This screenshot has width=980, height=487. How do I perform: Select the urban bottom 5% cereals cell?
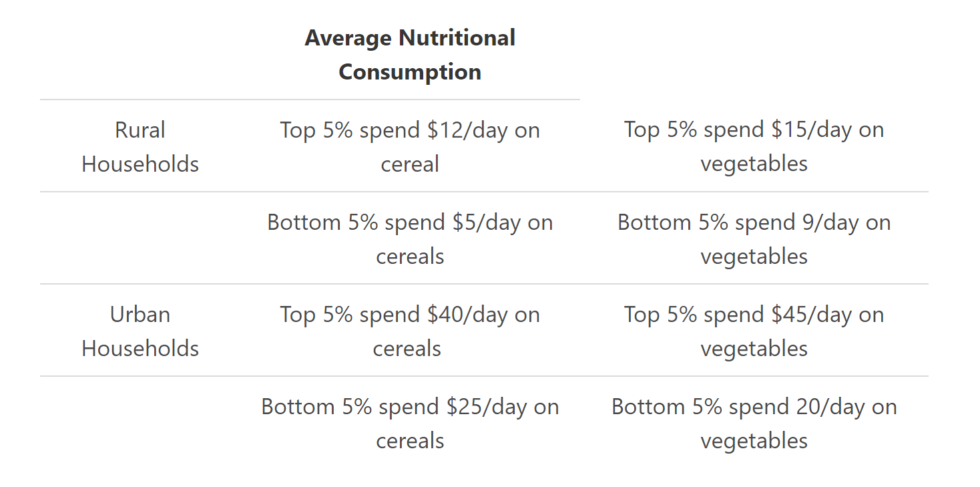[410, 424]
